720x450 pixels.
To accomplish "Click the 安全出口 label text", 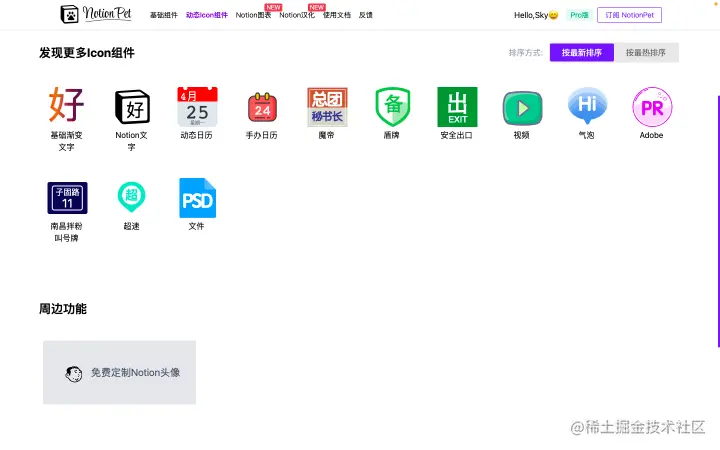I will [456, 135].
